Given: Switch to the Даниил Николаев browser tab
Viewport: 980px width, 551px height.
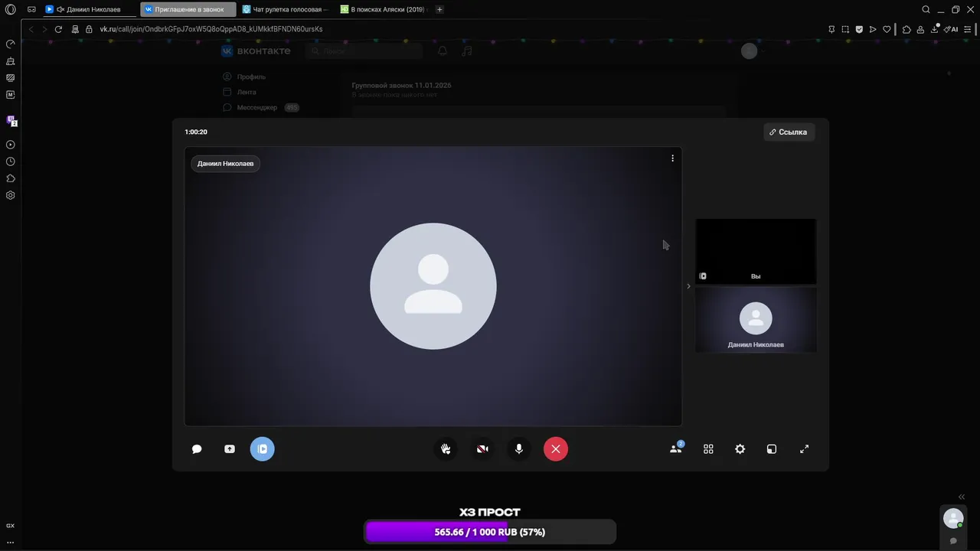Looking at the screenshot, I should (90, 9).
